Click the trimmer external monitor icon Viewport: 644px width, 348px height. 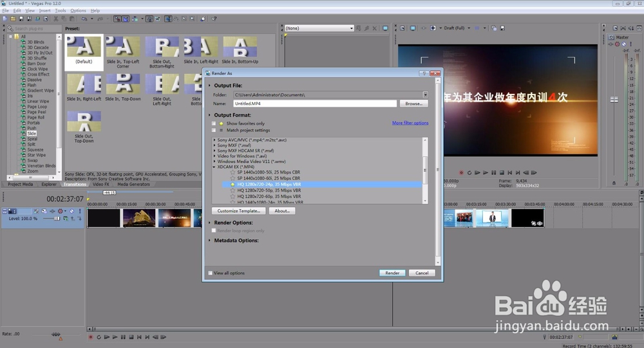coord(385,28)
